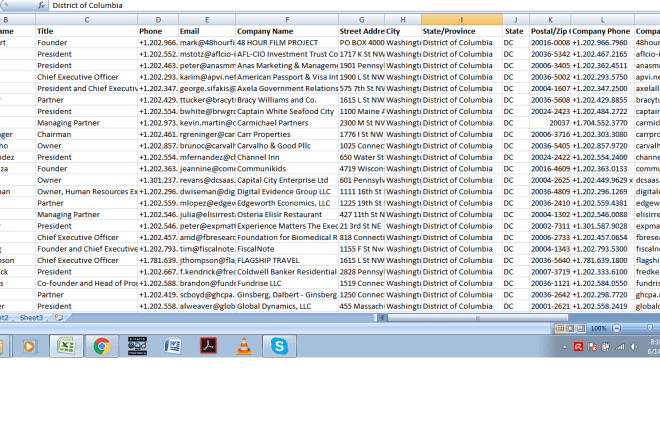Image resolution: width=660 pixels, height=440 pixels.
Task: Click the State/Province header cell
Action: pyautogui.click(x=462, y=31)
